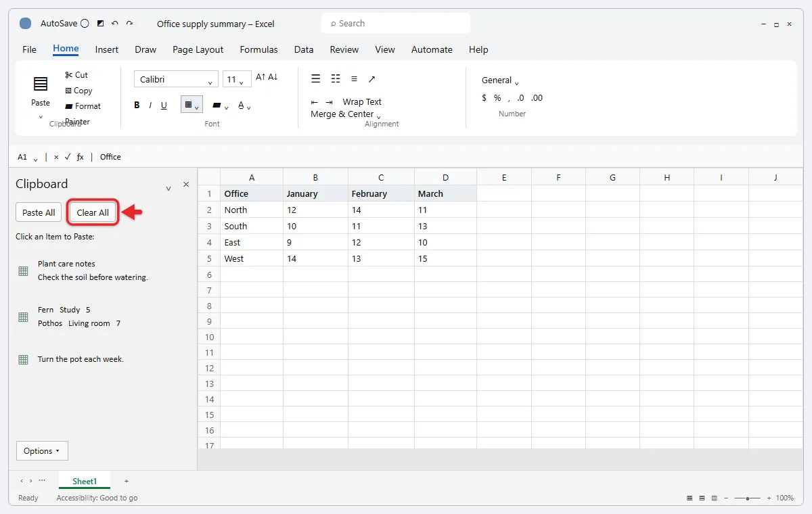Open the clipboard Options dropdown button
The width and height of the screenshot is (812, 514).
pyautogui.click(x=42, y=451)
